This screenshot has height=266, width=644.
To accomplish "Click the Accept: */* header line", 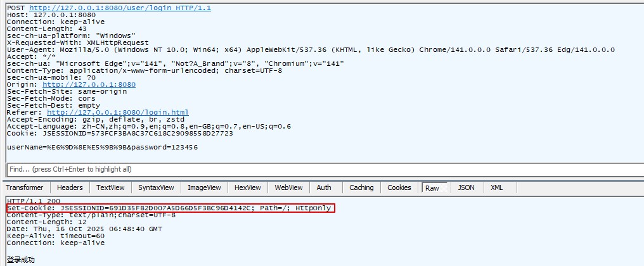I will tap(31, 56).
